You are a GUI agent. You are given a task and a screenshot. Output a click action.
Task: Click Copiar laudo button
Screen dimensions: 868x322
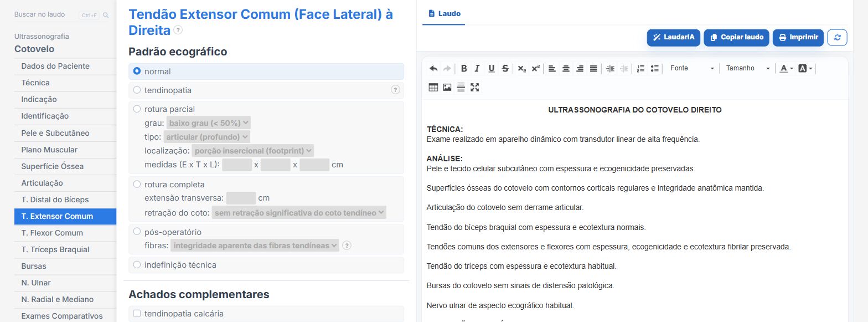coord(737,37)
